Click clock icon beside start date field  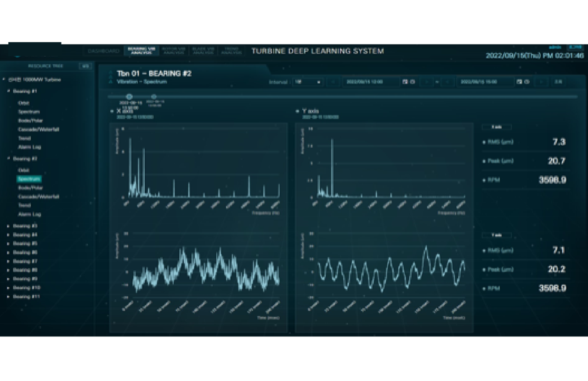[412, 82]
